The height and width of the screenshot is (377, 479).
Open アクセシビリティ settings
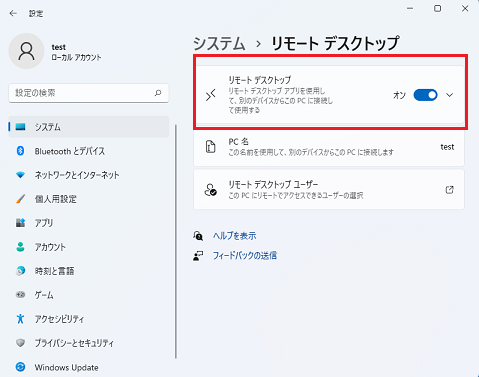(x=89, y=319)
